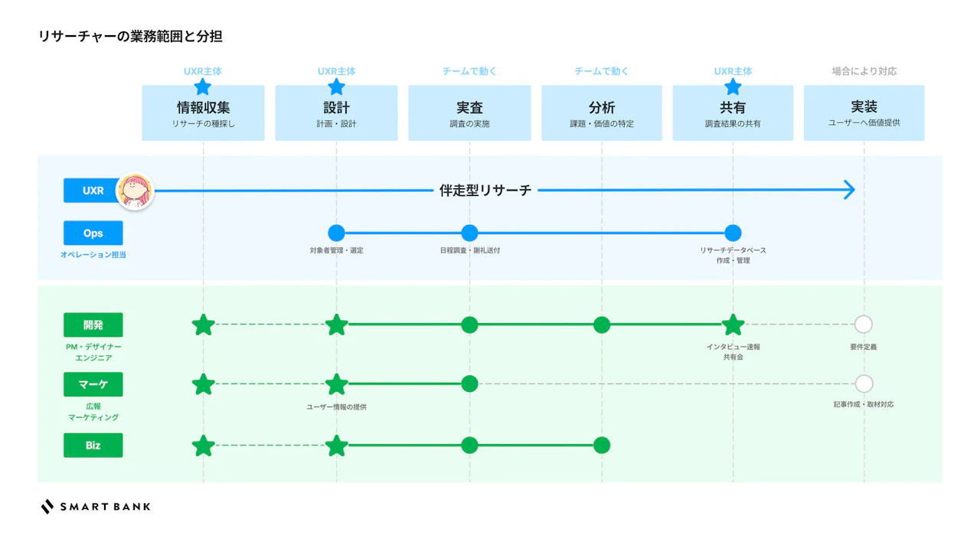The image size is (980, 545).
Task: Click the green Biz dot under 分析
Action: (602, 445)
